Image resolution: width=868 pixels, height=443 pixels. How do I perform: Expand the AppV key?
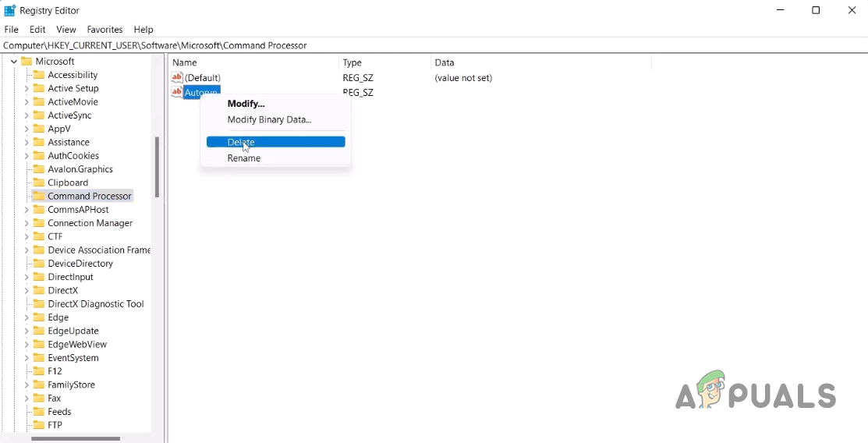[x=26, y=129]
